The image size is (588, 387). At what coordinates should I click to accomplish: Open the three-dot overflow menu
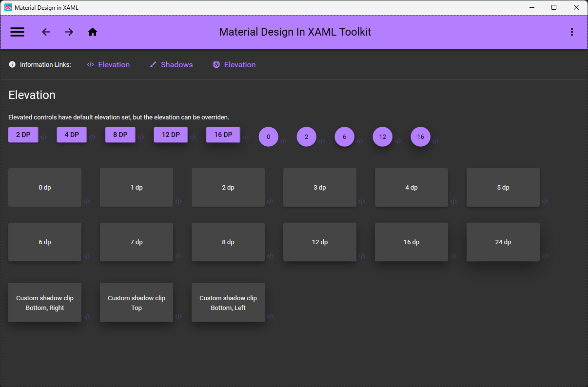click(x=572, y=32)
